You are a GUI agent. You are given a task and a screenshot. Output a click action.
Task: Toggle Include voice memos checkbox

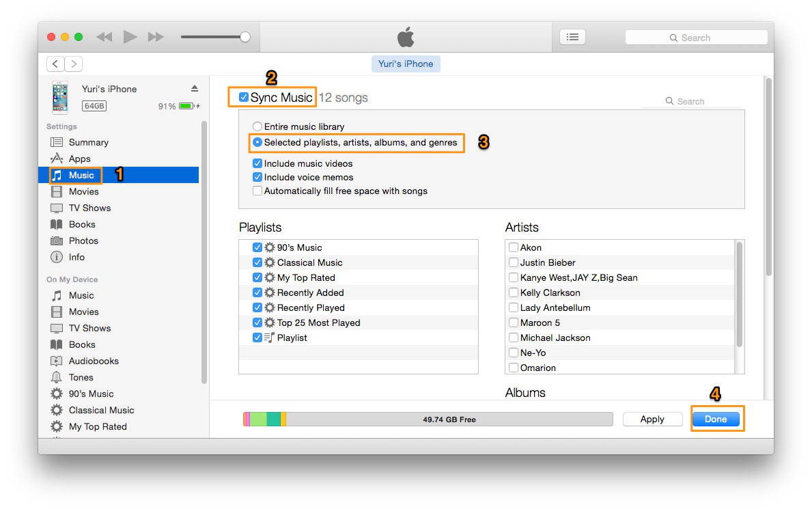[x=257, y=177]
